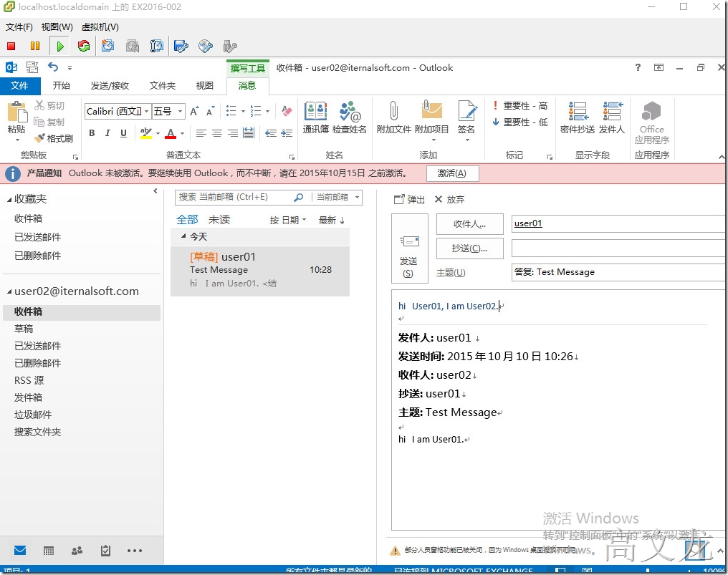Discard (放弃) the draft reply

pos(449,200)
